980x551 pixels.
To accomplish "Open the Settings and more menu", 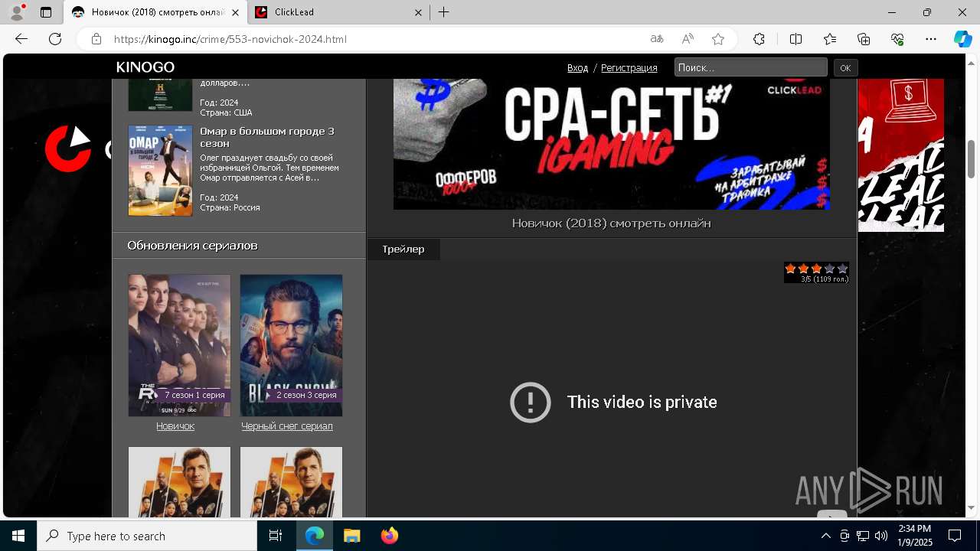I will pyautogui.click(x=931, y=39).
